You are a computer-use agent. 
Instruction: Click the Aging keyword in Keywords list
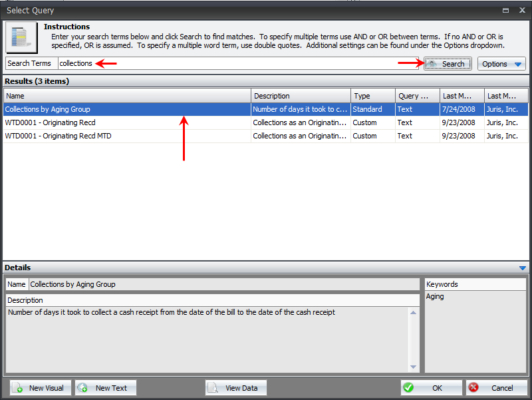point(435,297)
